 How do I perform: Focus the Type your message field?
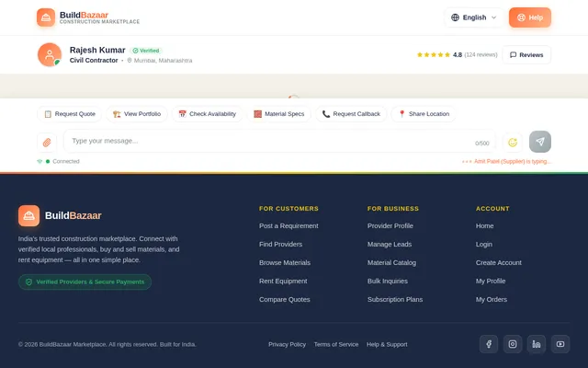(279, 141)
